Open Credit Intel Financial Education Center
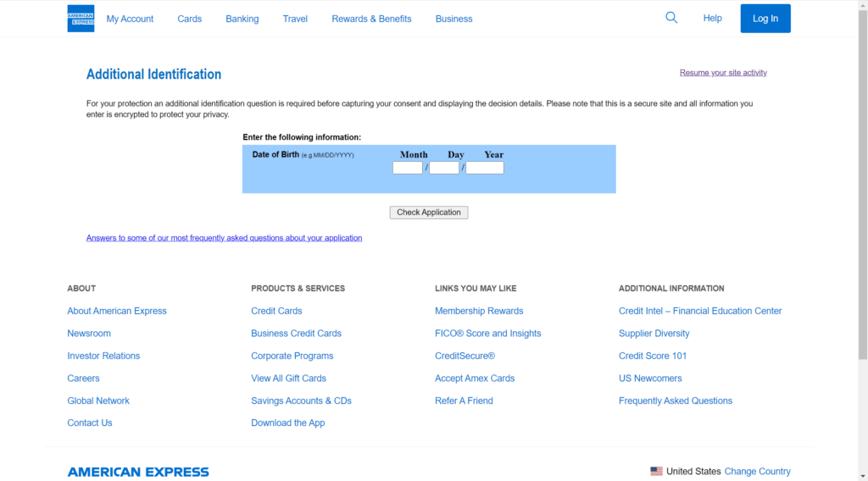Viewport: 868px width, 481px height. tap(700, 311)
